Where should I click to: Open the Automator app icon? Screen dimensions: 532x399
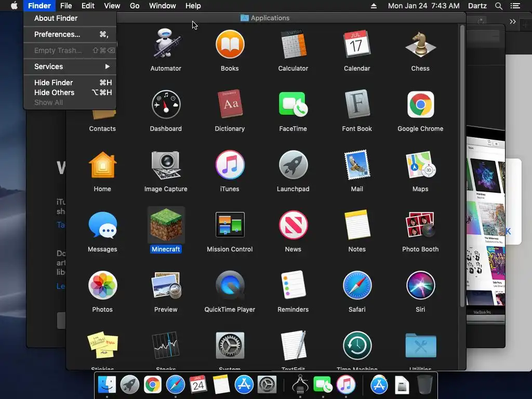[166, 44]
